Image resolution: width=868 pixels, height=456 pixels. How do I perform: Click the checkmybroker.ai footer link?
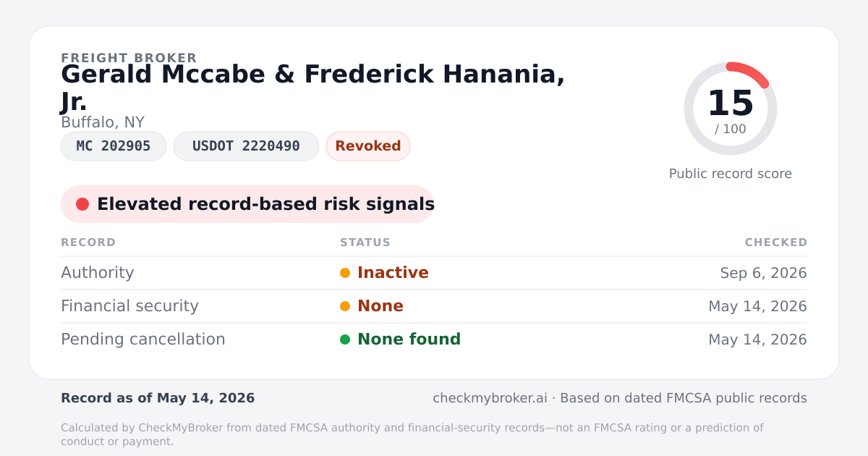490,398
